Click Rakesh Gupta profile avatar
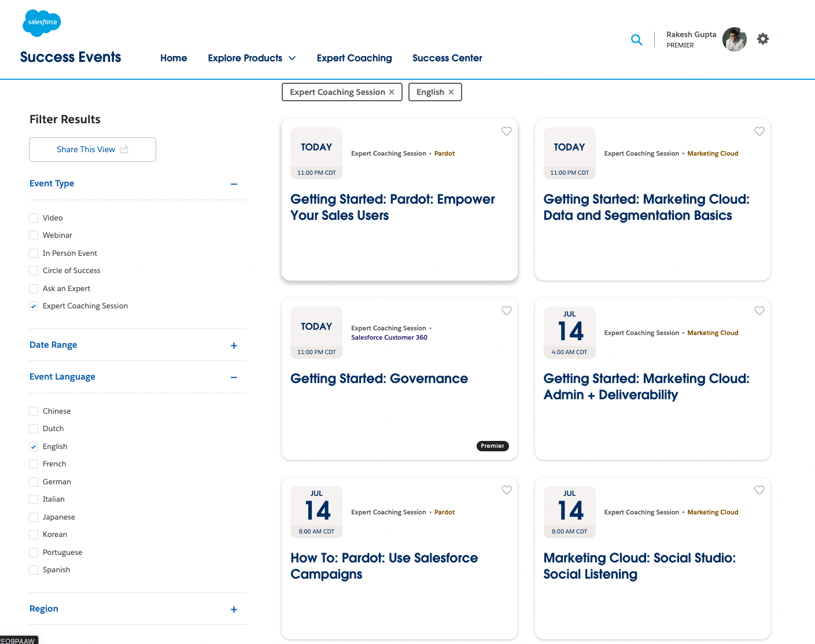 (x=735, y=39)
